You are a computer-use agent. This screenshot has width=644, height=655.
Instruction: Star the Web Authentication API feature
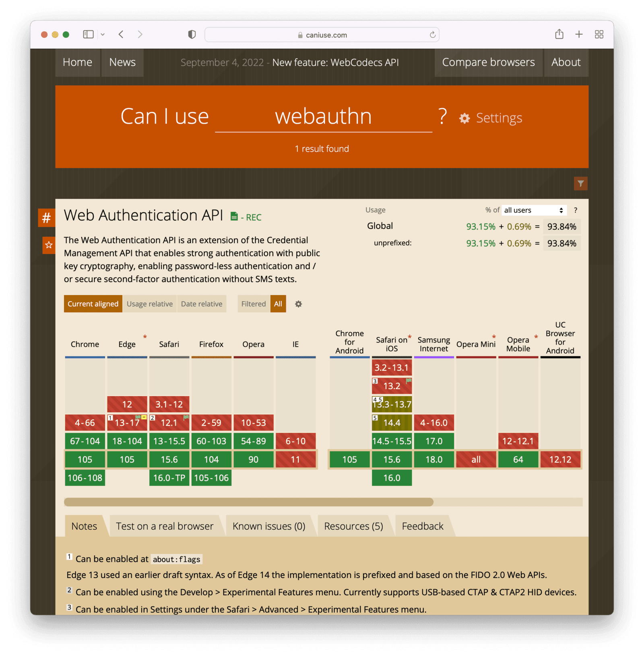(x=49, y=245)
